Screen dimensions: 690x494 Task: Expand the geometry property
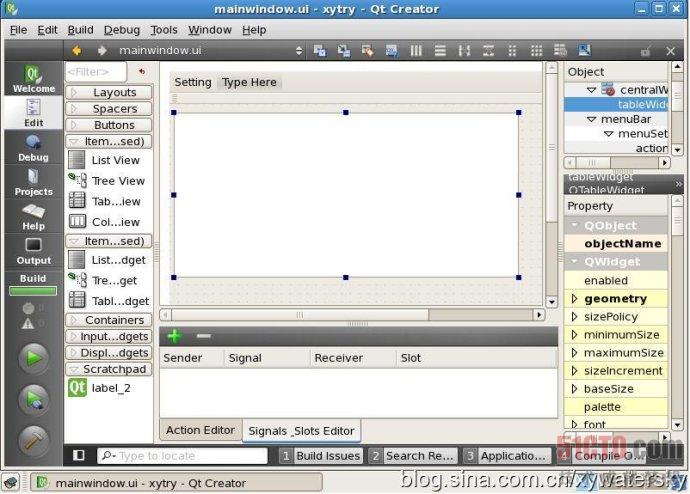pyautogui.click(x=574, y=299)
